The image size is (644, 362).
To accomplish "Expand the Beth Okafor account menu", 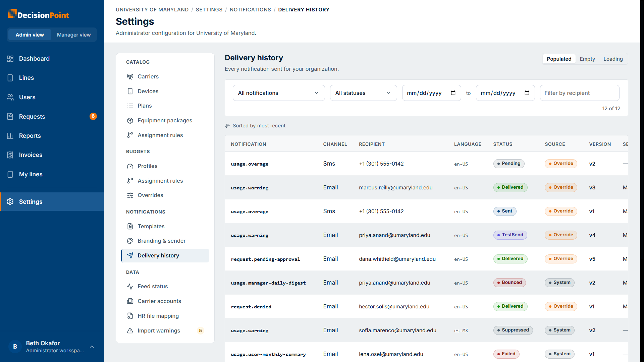I will pyautogui.click(x=52, y=347).
